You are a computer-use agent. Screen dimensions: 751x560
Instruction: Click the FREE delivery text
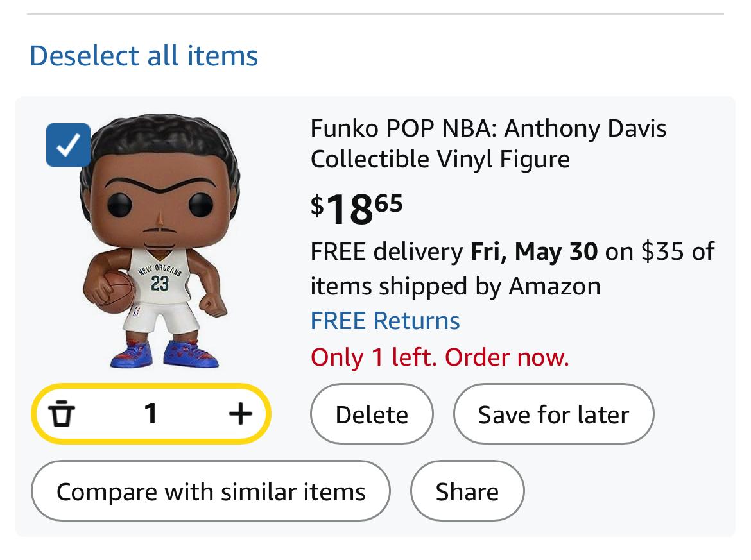click(x=387, y=251)
